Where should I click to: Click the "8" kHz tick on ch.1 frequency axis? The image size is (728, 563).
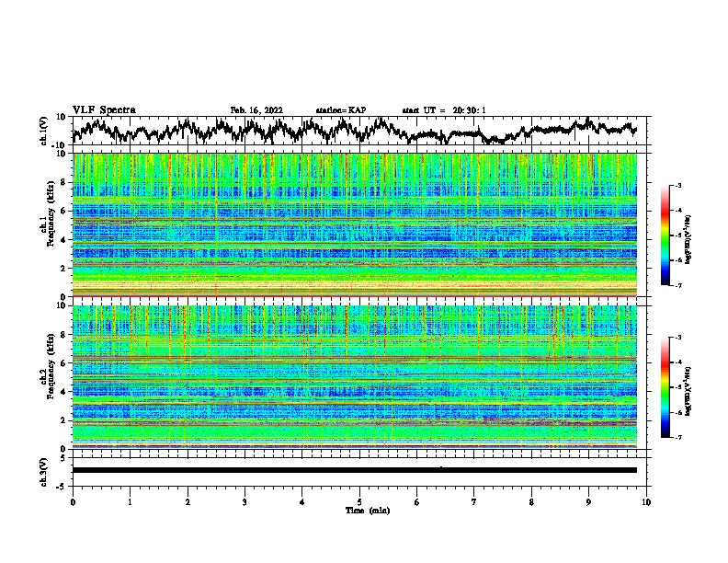pyautogui.click(x=64, y=182)
